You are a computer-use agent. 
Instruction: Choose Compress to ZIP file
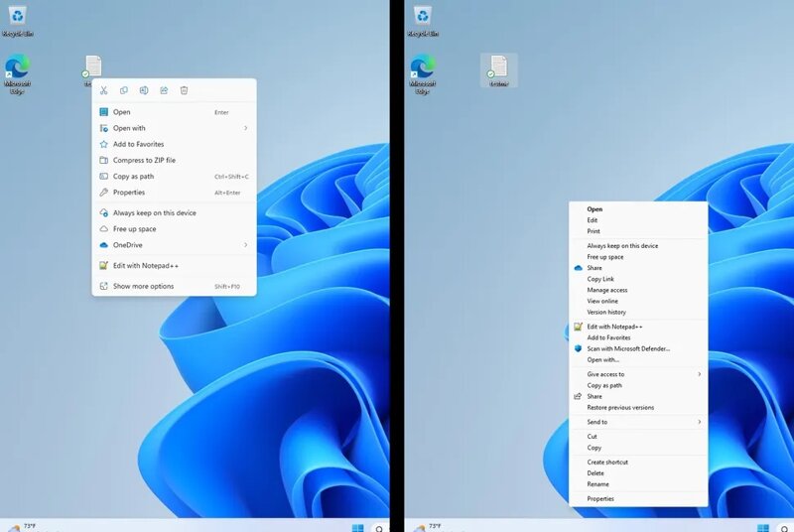(x=175, y=160)
